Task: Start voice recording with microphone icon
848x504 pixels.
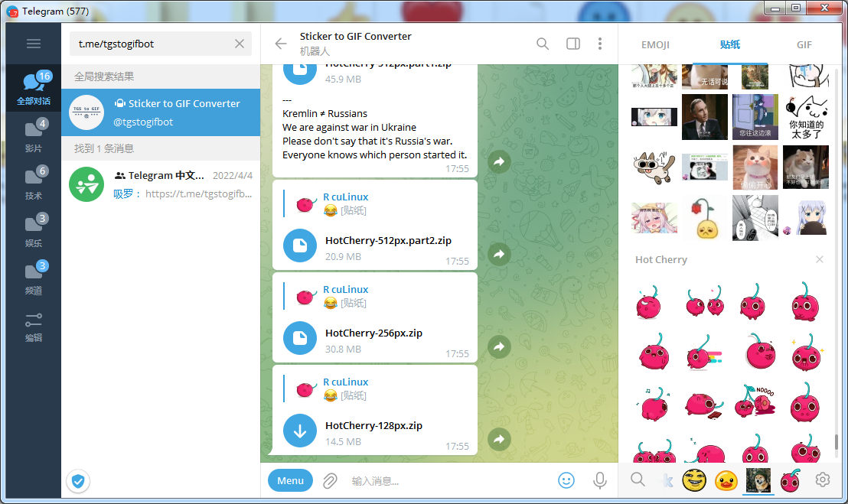Action: point(600,480)
